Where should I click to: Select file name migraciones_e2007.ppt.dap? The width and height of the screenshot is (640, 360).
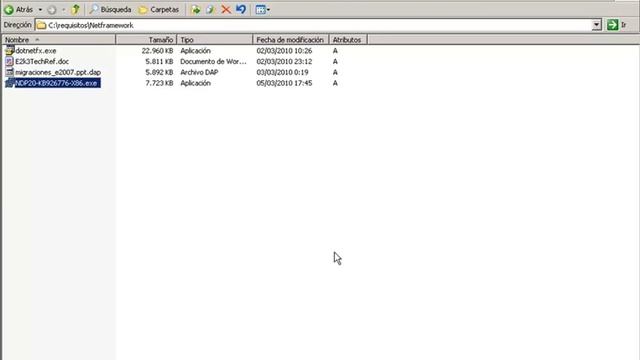58,72
